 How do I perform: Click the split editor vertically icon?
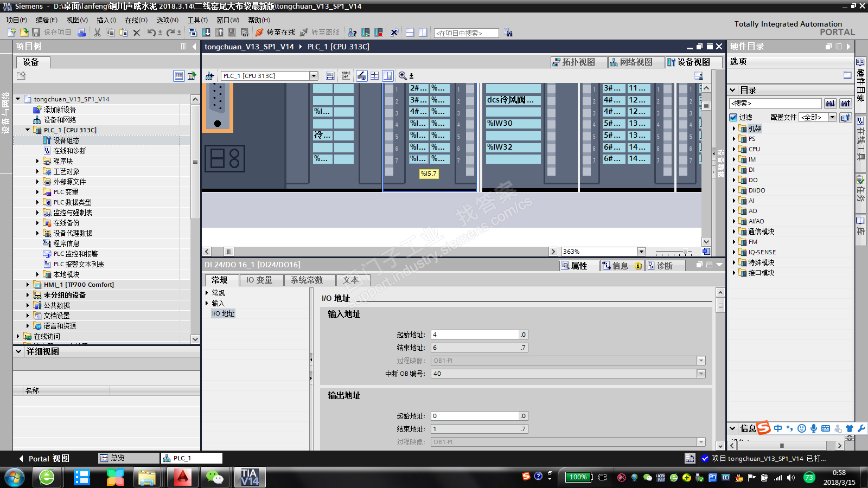coord(423,33)
